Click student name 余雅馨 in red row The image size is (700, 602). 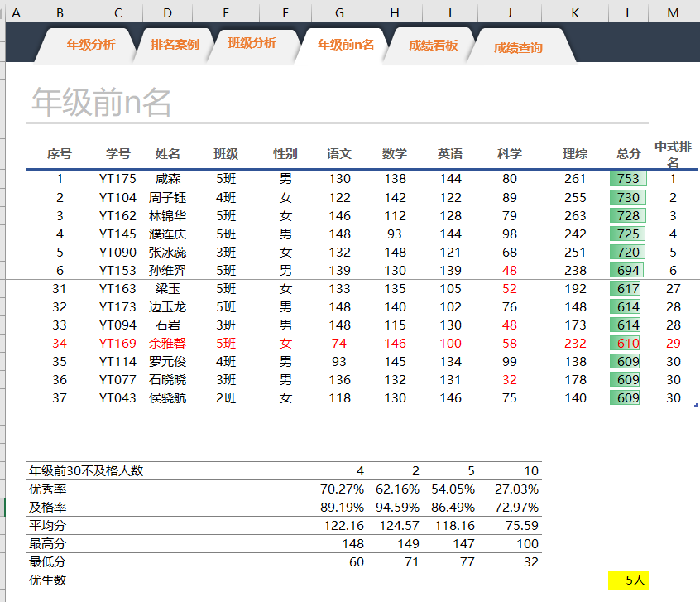(167, 344)
